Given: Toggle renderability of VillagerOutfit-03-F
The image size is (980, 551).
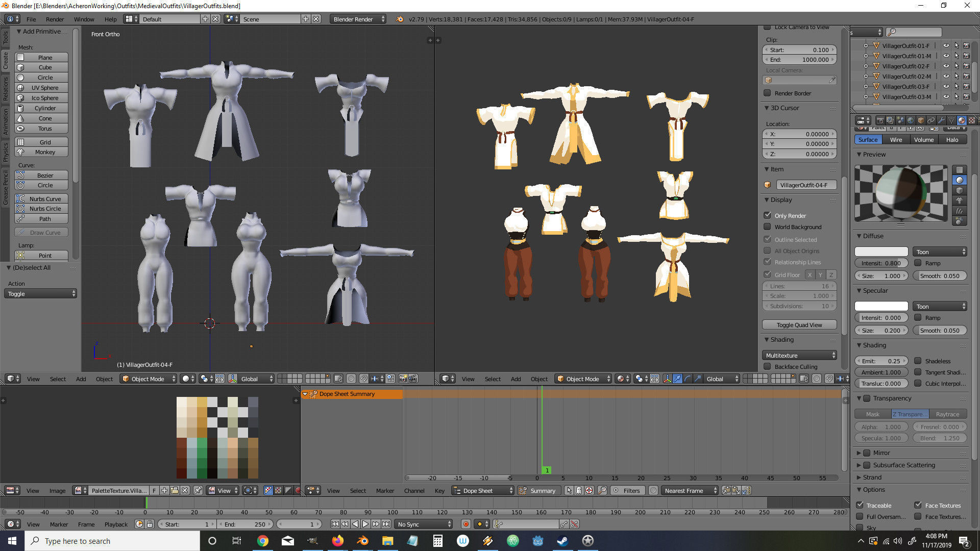Looking at the screenshot, I should 966,86.
